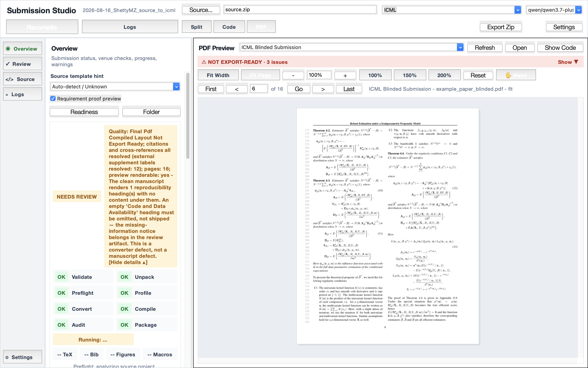
Task: Zoom out with the minus button
Action: [293, 76]
